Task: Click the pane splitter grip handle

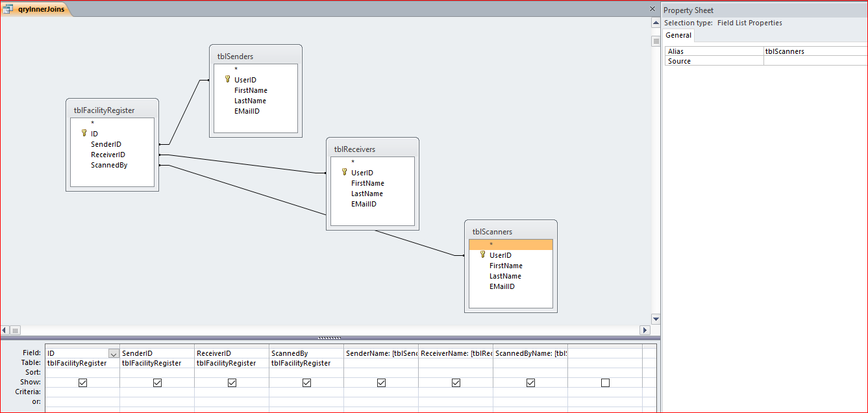Action: [330, 338]
